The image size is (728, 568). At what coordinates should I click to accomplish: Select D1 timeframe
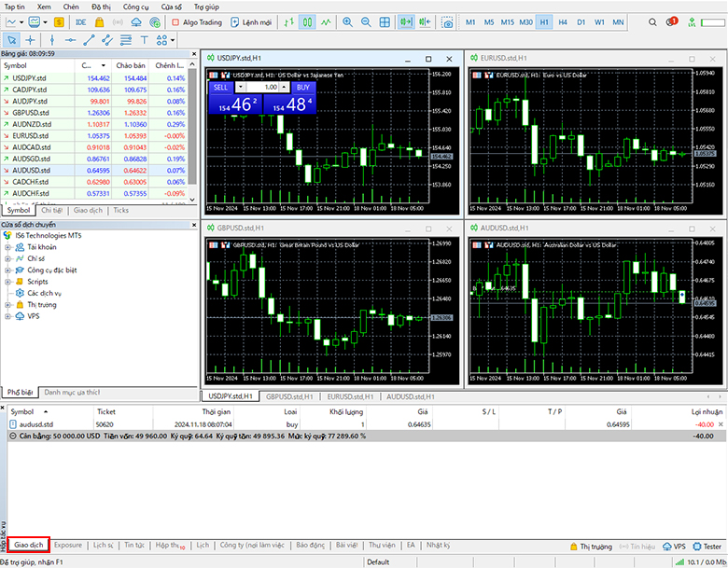(x=581, y=22)
